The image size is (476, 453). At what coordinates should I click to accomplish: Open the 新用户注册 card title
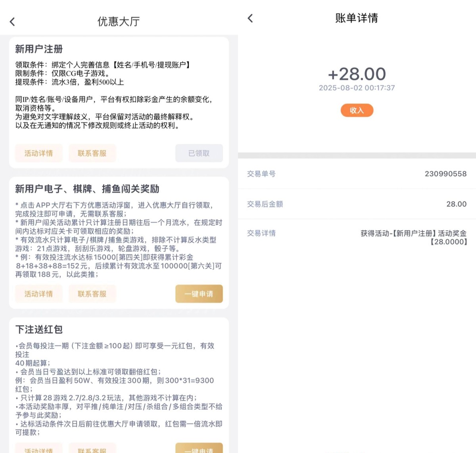click(x=39, y=49)
